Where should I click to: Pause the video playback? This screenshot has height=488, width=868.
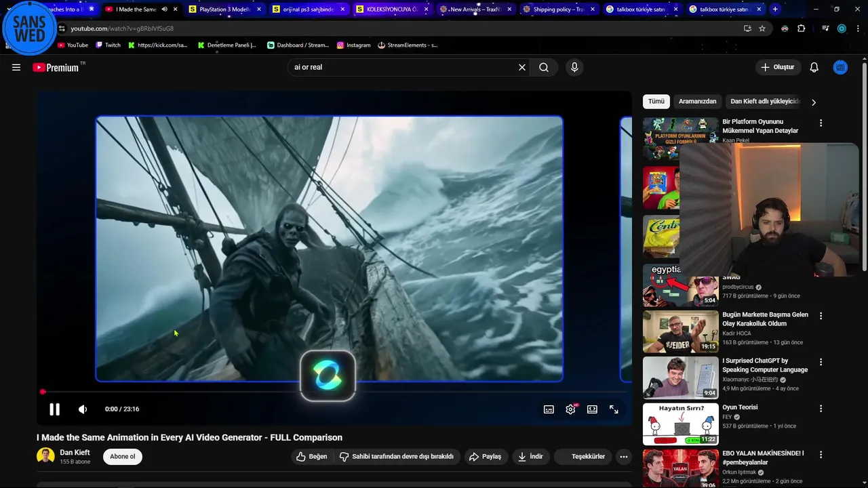54,409
